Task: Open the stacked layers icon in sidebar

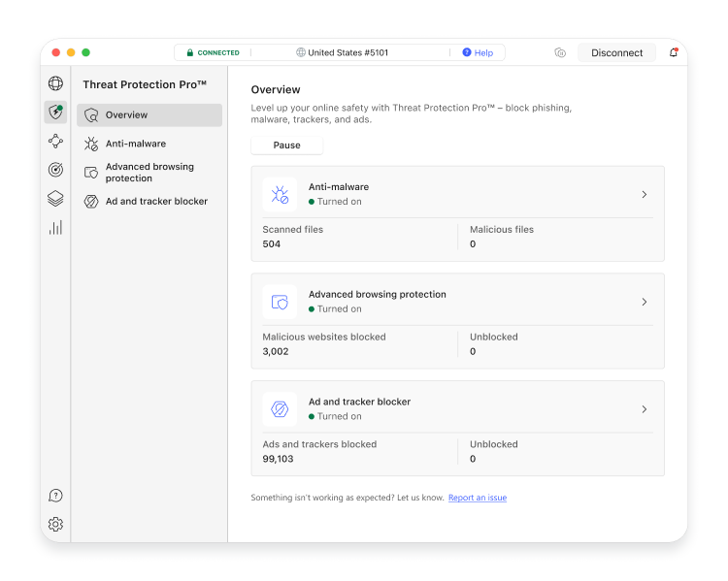Action: point(55,199)
